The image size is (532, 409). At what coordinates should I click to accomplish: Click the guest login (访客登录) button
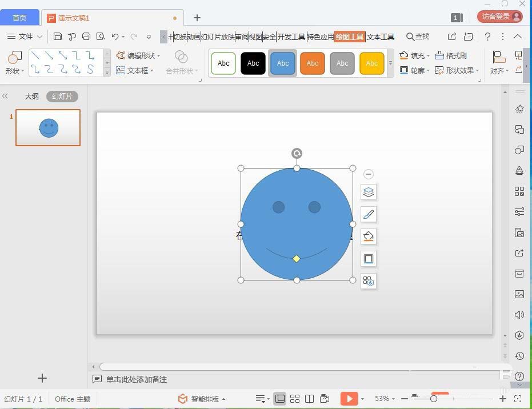pyautogui.click(x=499, y=17)
